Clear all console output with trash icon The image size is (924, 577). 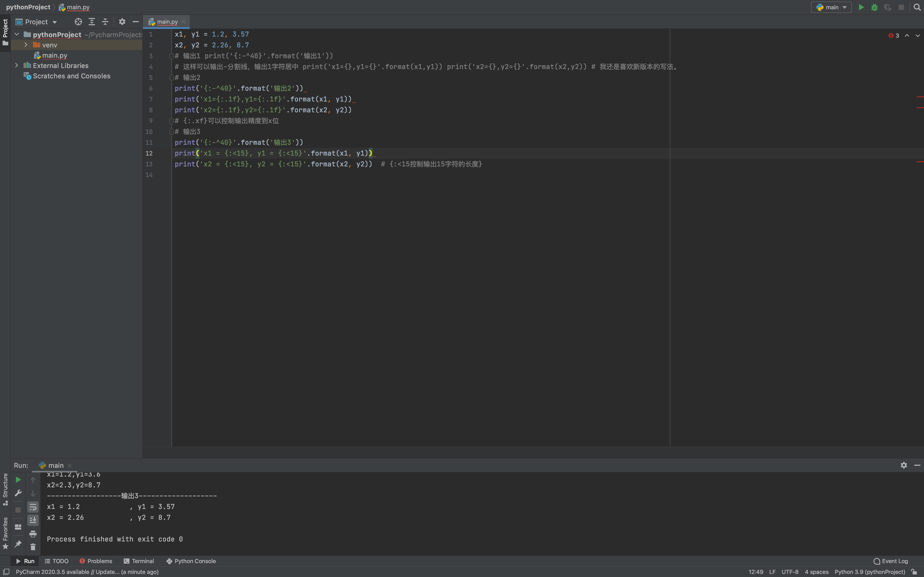point(33,547)
